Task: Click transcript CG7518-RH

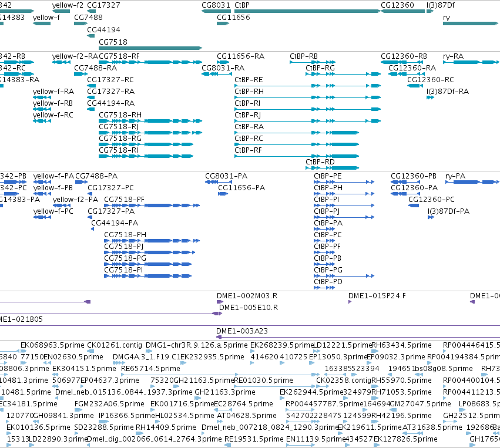Action: [x=150, y=121]
